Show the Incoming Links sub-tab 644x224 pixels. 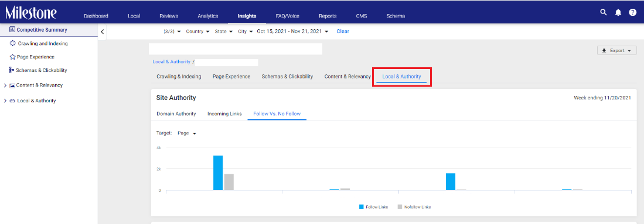(224, 113)
